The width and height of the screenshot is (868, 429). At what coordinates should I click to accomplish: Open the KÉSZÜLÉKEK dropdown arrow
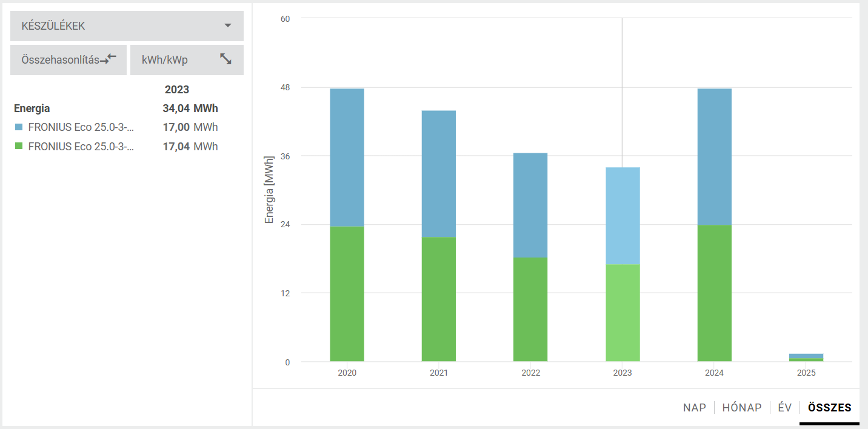pyautogui.click(x=228, y=25)
